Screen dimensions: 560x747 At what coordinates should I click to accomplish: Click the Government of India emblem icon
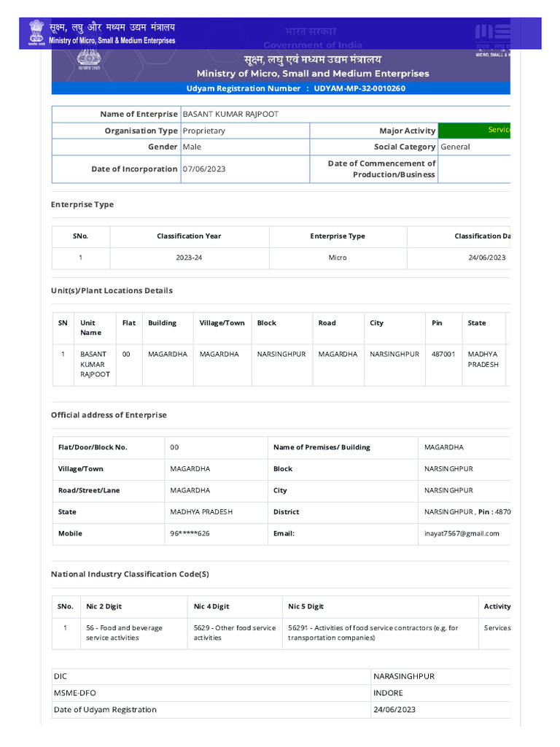36,33
